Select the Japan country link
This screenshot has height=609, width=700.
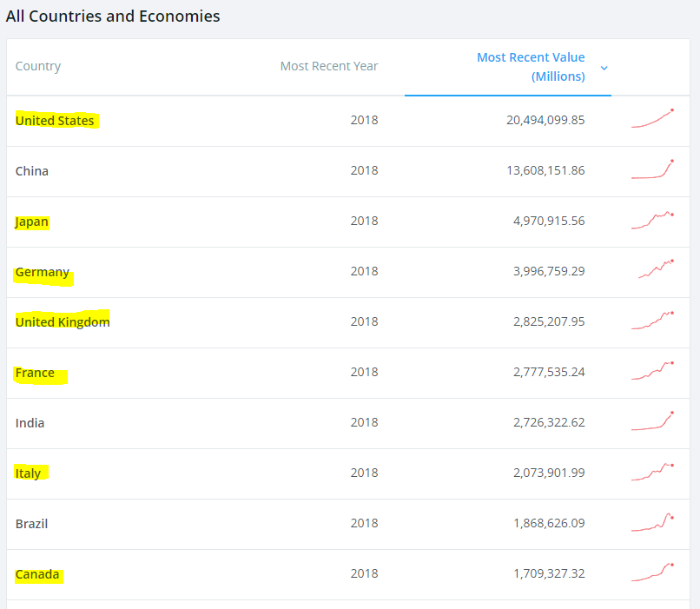(x=31, y=222)
